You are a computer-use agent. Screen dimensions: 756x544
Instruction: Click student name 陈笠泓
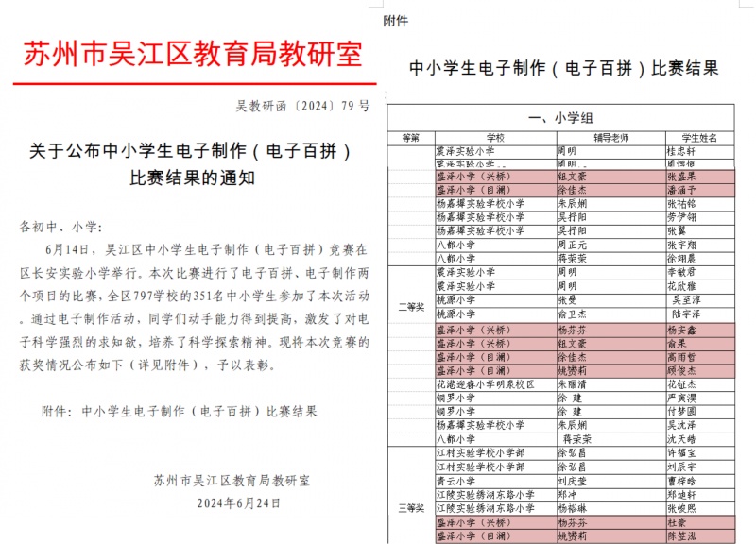(x=681, y=535)
